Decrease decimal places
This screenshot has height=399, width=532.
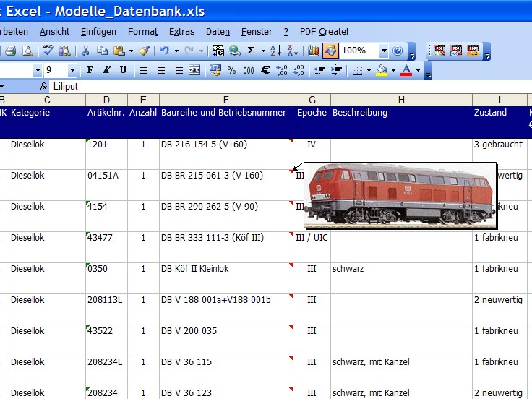coord(299,70)
